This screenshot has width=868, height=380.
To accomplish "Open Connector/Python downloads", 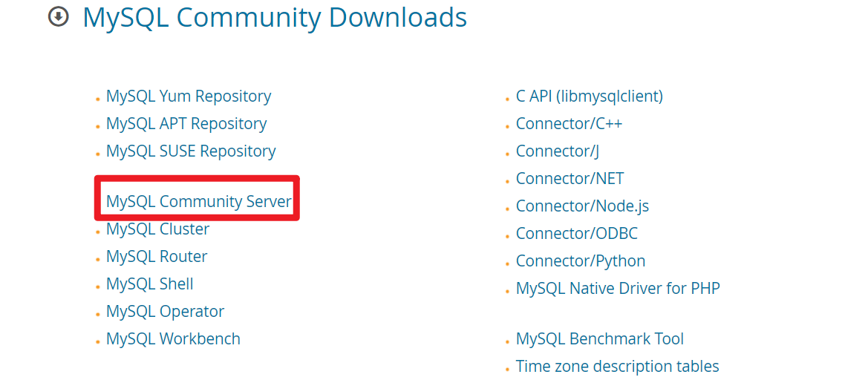I will click(x=581, y=261).
